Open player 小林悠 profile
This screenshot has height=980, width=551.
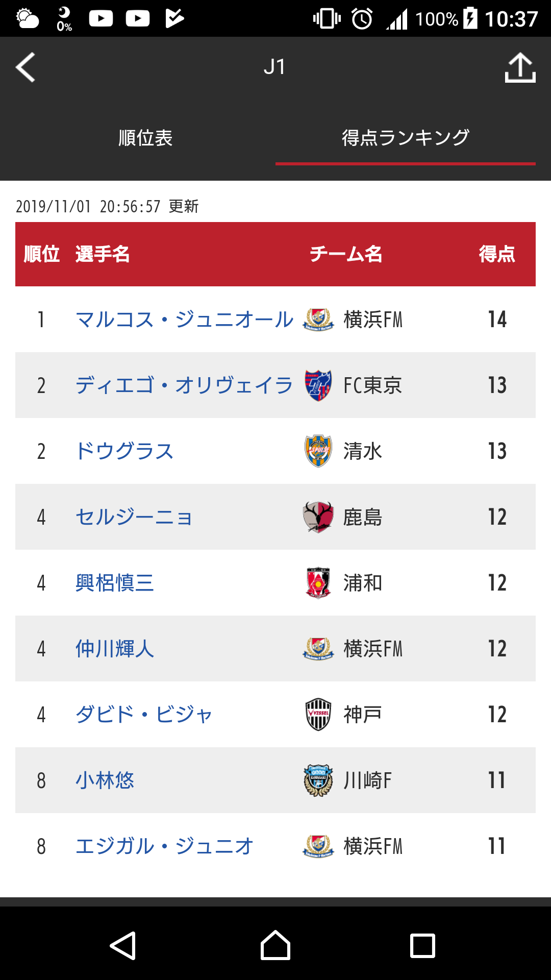(x=105, y=780)
